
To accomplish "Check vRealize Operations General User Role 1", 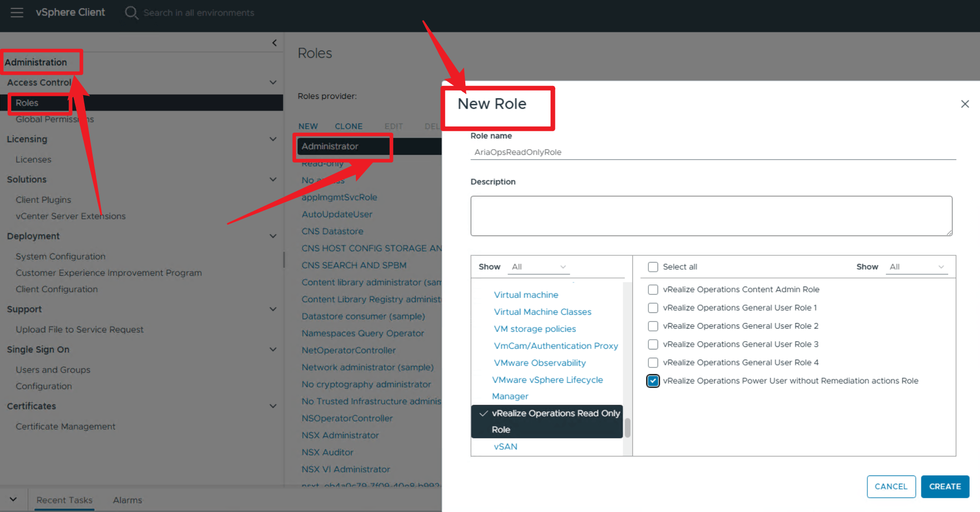I will click(653, 308).
